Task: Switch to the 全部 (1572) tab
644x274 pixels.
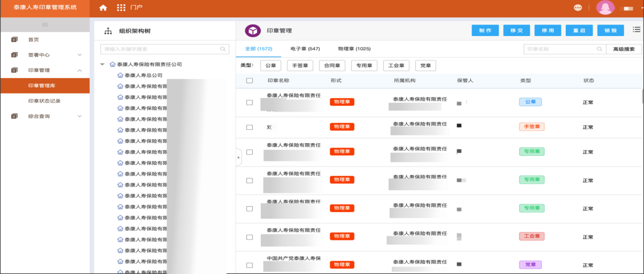Action: (x=259, y=49)
